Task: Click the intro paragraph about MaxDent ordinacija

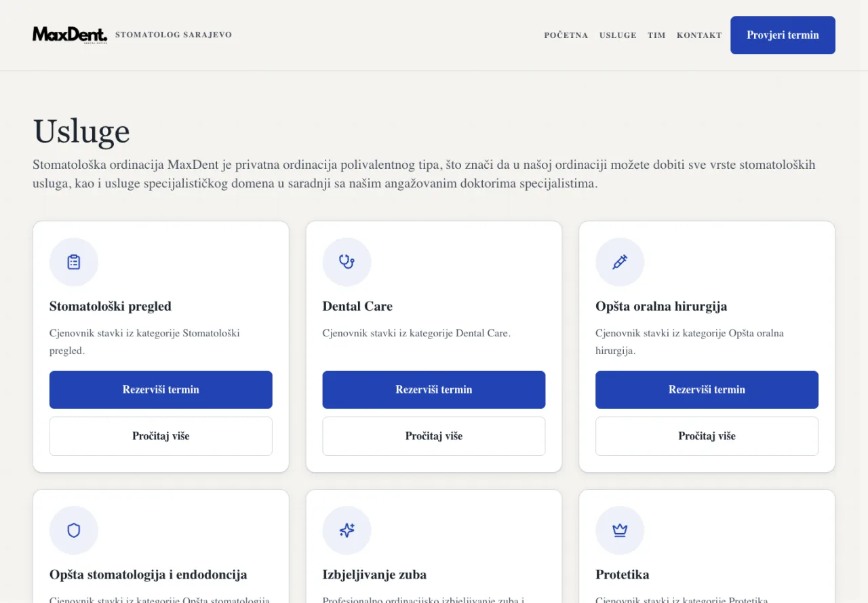Action: click(424, 174)
